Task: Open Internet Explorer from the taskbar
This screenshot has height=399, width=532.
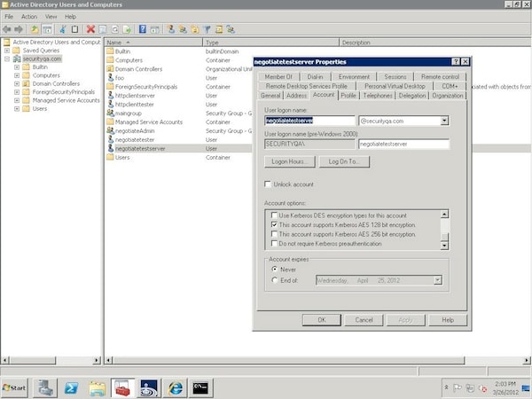Action: pyautogui.click(x=175, y=387)
